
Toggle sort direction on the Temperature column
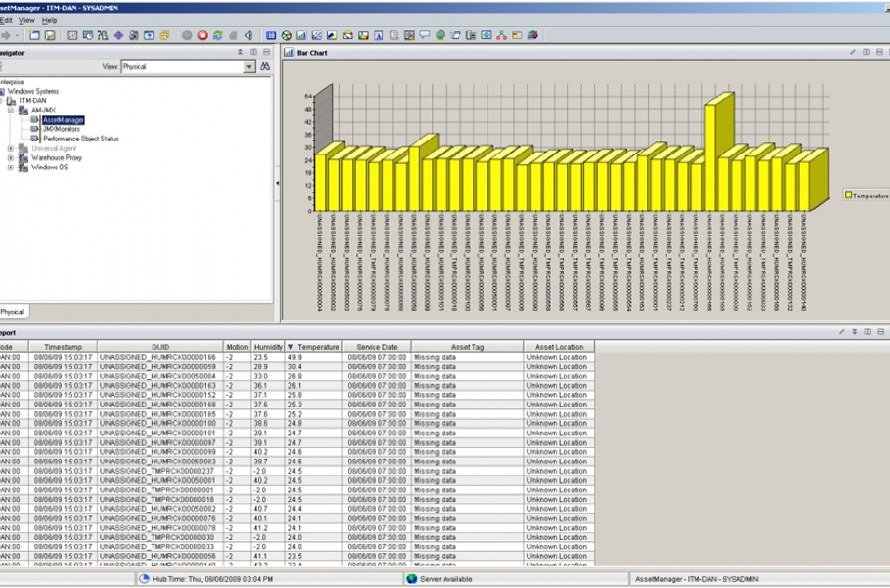[290, 347]
